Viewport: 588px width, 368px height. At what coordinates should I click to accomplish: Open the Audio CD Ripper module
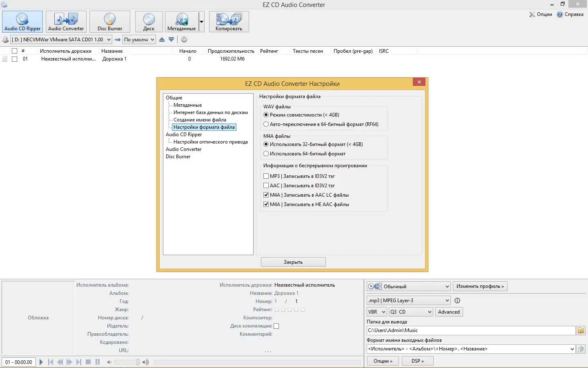[x=22, y=22]
